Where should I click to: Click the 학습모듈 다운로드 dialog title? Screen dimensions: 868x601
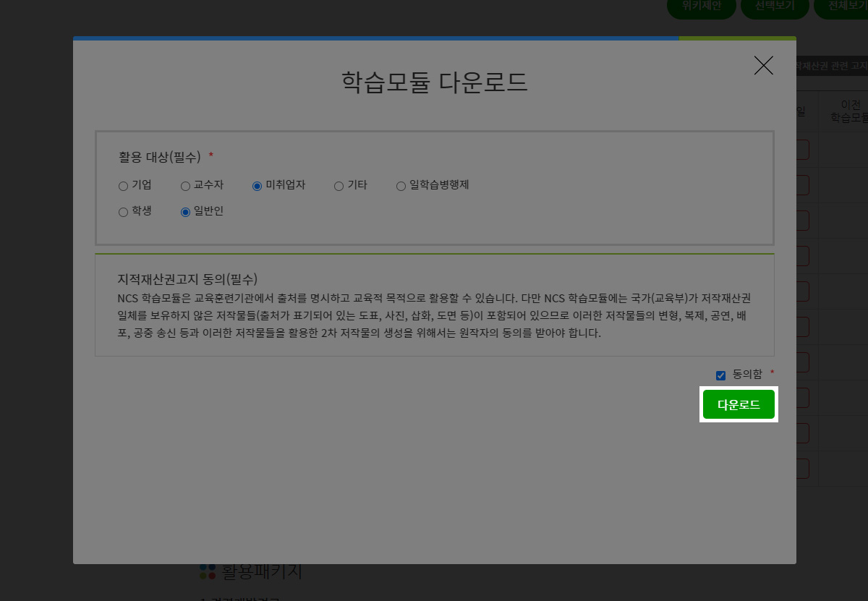pos(434,82)
